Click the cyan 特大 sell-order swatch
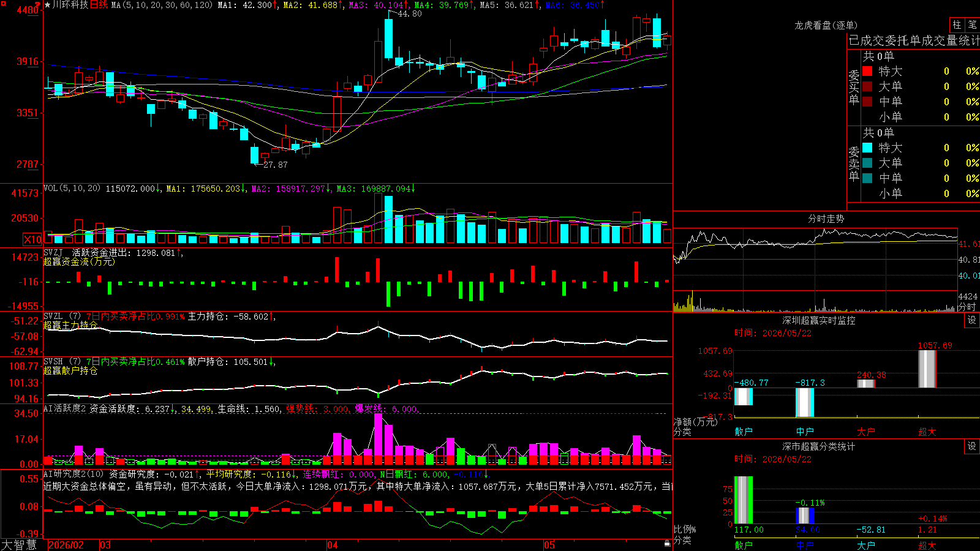 pos(867,148)
